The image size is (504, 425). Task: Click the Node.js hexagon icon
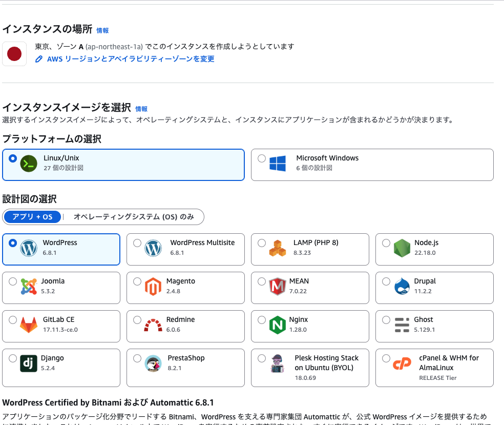[x=402, y=248]
